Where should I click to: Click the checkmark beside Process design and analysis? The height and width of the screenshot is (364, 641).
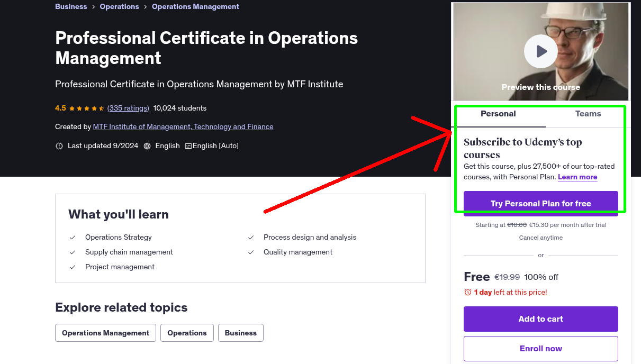click(x=251, y=238)
